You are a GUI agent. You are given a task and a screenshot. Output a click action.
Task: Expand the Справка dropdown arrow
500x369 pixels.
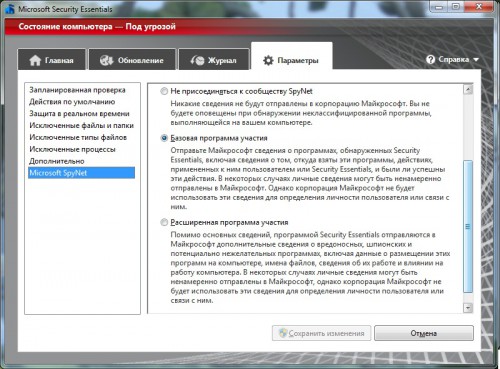(476, 60)
